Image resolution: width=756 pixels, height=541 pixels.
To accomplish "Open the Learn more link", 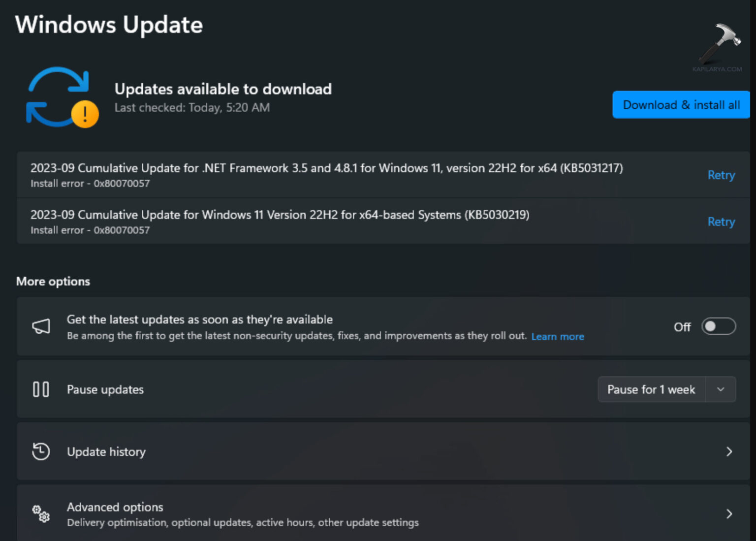I will coord(558,337).
